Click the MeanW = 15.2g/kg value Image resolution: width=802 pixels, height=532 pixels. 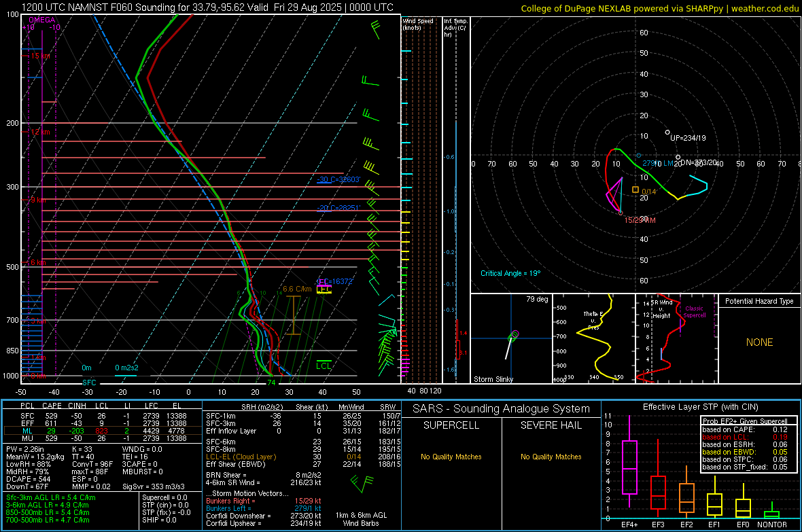tap(35, 457)
